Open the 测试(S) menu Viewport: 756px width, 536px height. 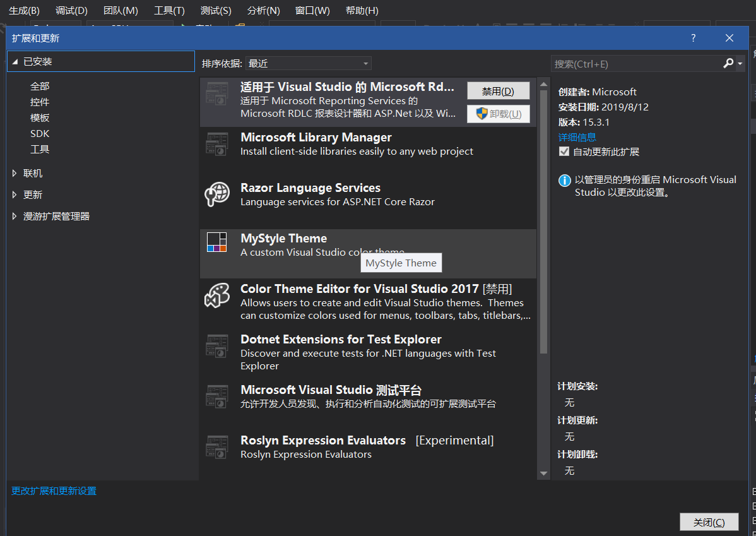coord(216,11)
